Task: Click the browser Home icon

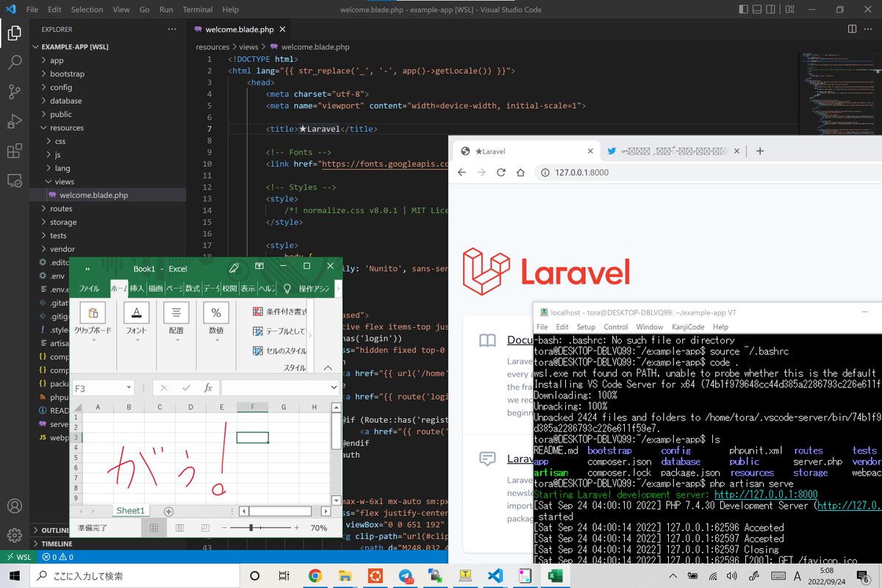Action: click(x=520, y=172)
